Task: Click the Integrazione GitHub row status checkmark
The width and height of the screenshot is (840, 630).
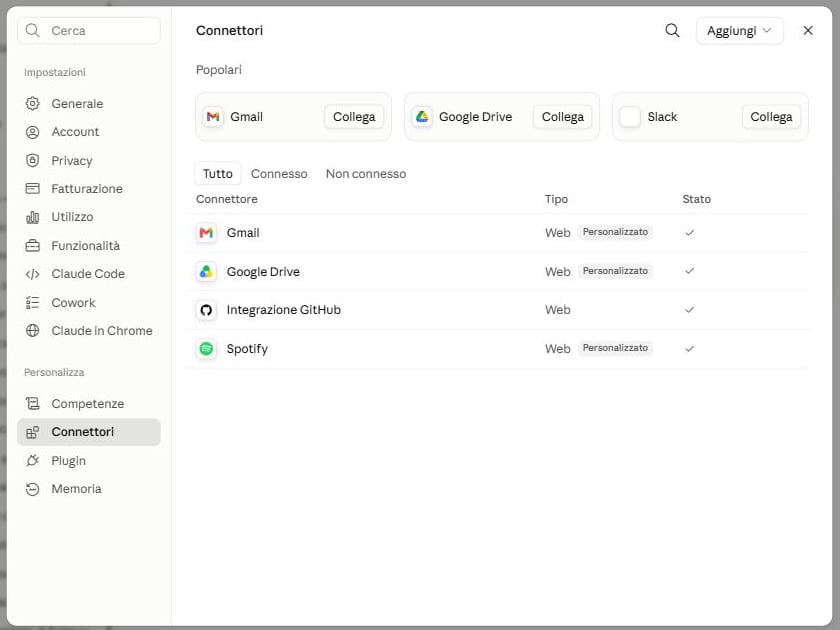Action: pyautogui.click(x=689, y=310)
